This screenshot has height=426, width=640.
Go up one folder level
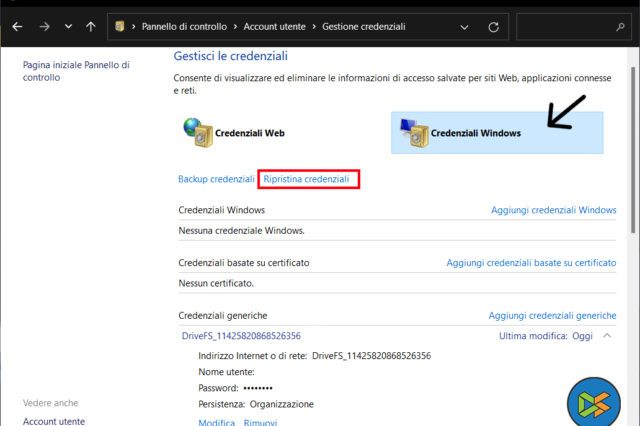(x=91, y=25)
